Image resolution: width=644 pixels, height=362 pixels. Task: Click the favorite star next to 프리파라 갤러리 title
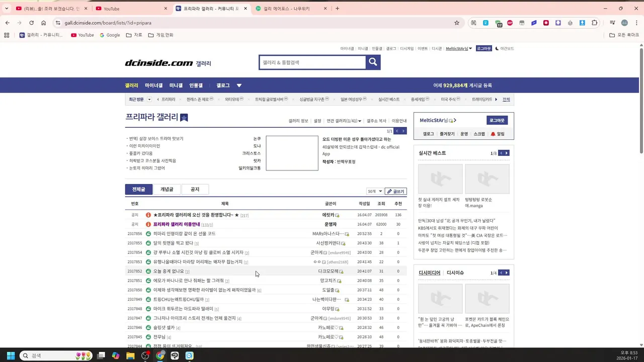[x=184, y=118]
